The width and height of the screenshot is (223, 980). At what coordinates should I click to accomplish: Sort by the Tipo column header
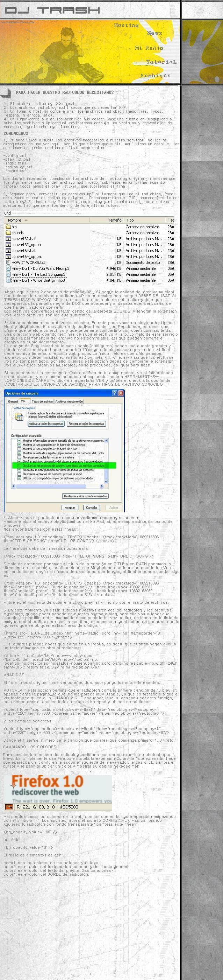(145, 220)
